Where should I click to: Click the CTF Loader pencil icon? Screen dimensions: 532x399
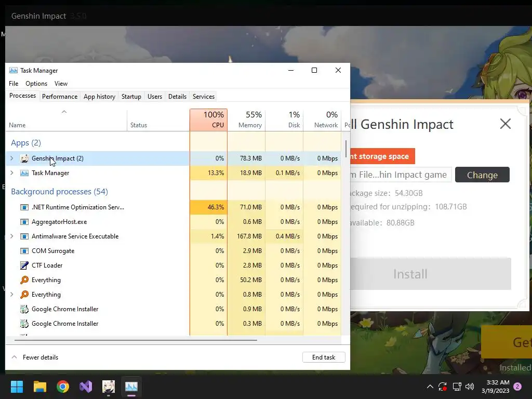tap(24, 265)
